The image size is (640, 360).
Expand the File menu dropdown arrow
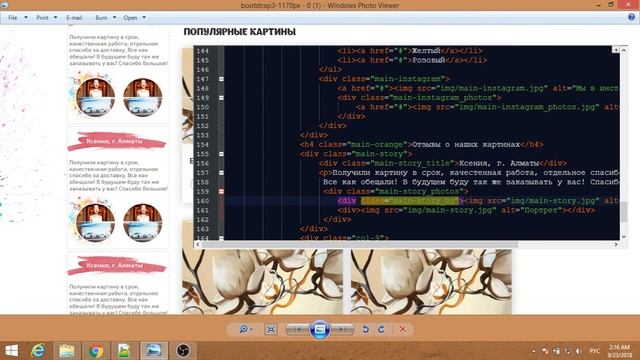coord(26,18)
